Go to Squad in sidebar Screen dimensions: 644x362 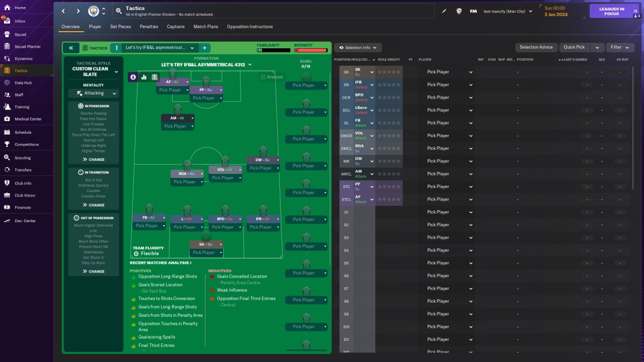(20, 35)
